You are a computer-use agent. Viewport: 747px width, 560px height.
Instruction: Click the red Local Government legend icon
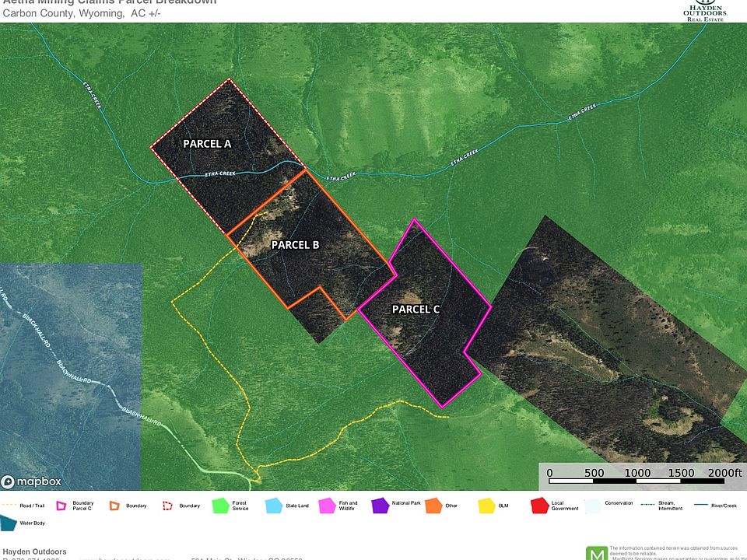click(540, 506)
